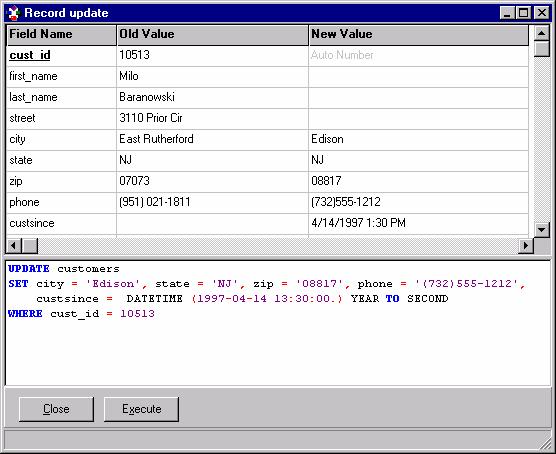Viewport: 556px width, 454px height.
Task: Click the new zip value 08817
Action: tap(326, 181)
